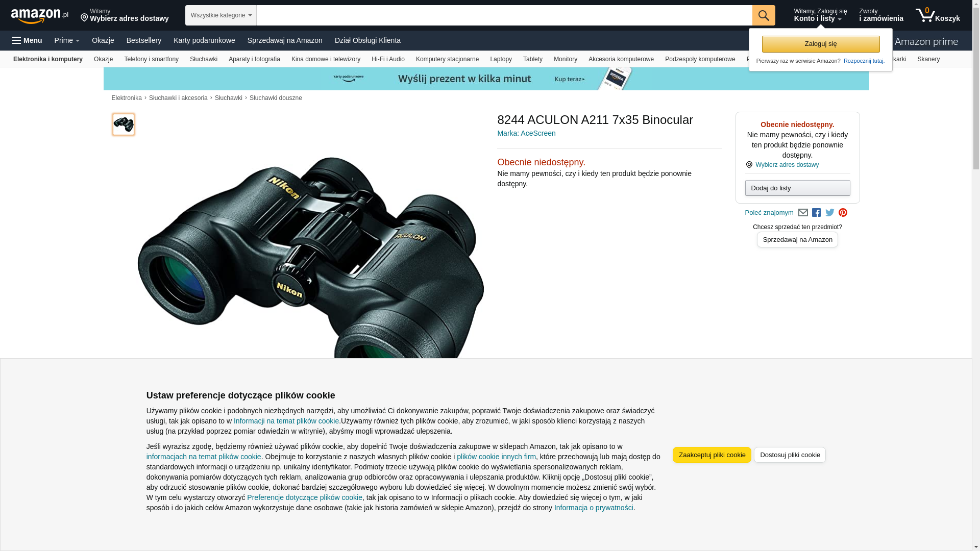This screenshot has height=551, width=980.
Task: Click Dostosuj pliki cookie button
Action: click(x=790, y=455)
